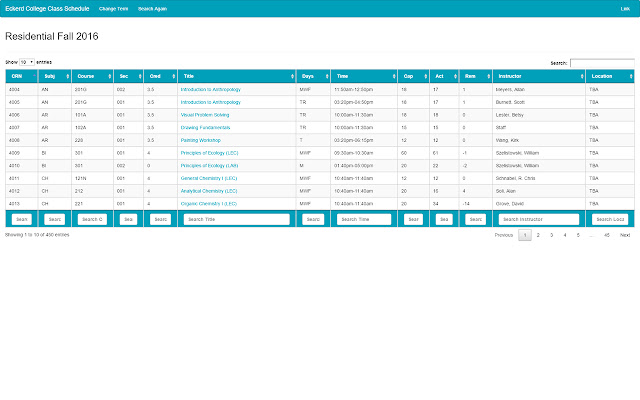Viewport: 640px width, 400px height.
Task: Sort table by Cap column header
Action: coord(413,76)
